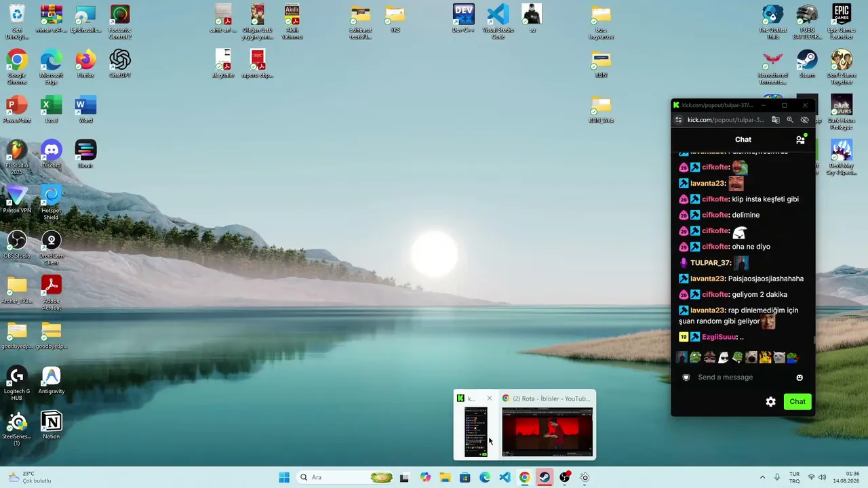Select the DroidCam Client desktop icon
This screenshot has width=868, height=488.
pos(51,247)
